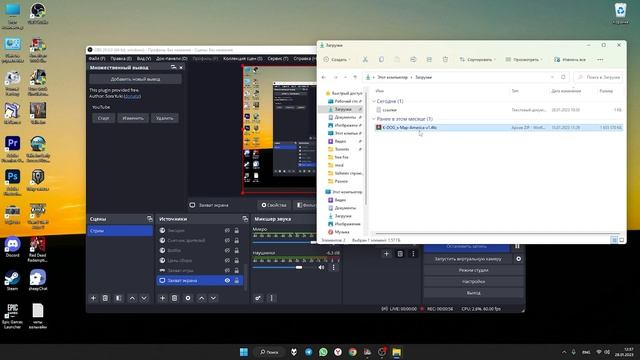Move the selected source up in OBS
This screenshot has height=360, width=640.
tap(202, 298)
